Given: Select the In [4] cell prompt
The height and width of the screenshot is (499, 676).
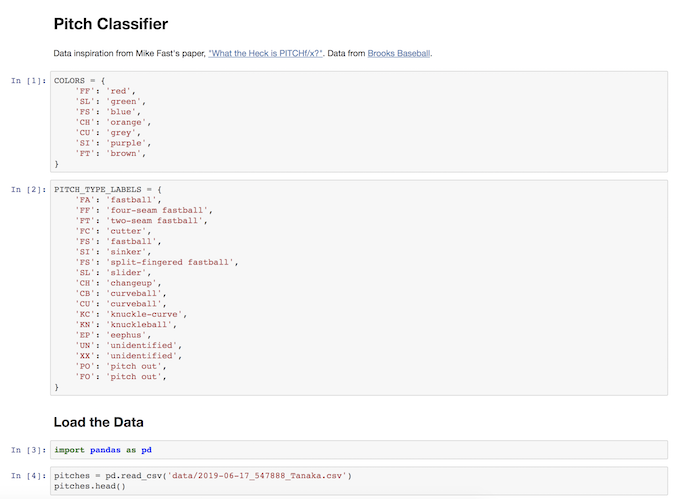Looking at the screenshot, I should [x=29, y=475].
